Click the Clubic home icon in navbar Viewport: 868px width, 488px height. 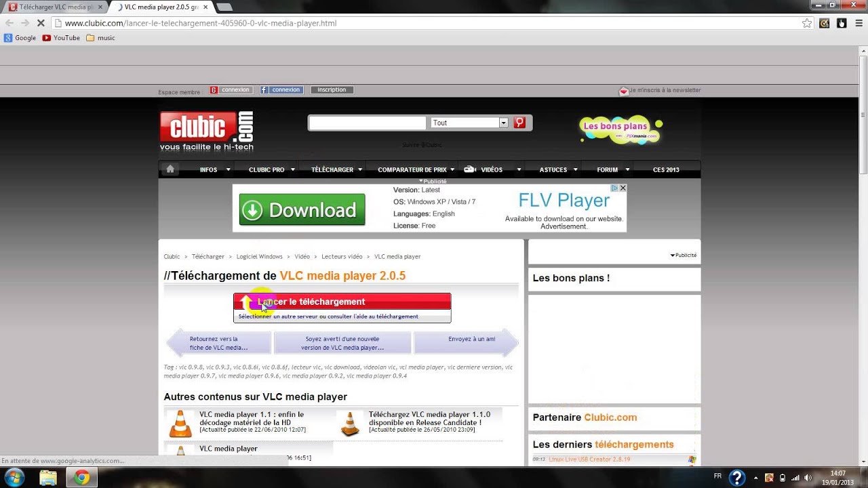point(170,169)
